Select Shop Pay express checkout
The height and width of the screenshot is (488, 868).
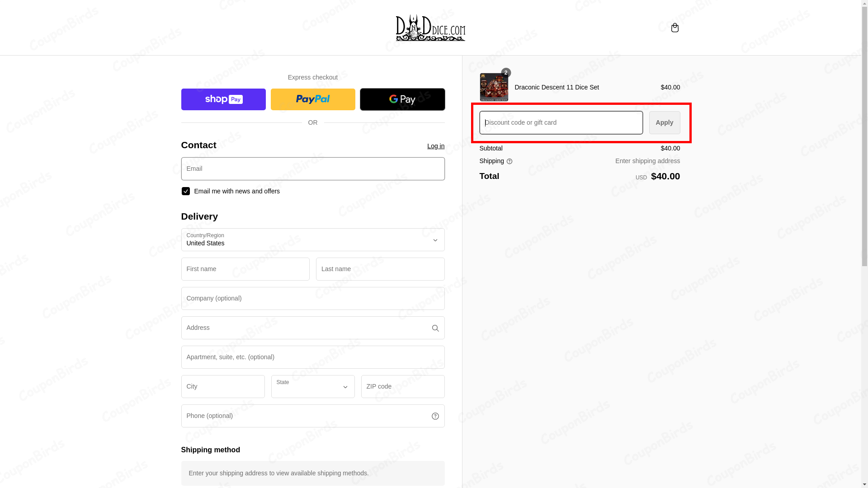pyautogui.click(x=223, y=99)
